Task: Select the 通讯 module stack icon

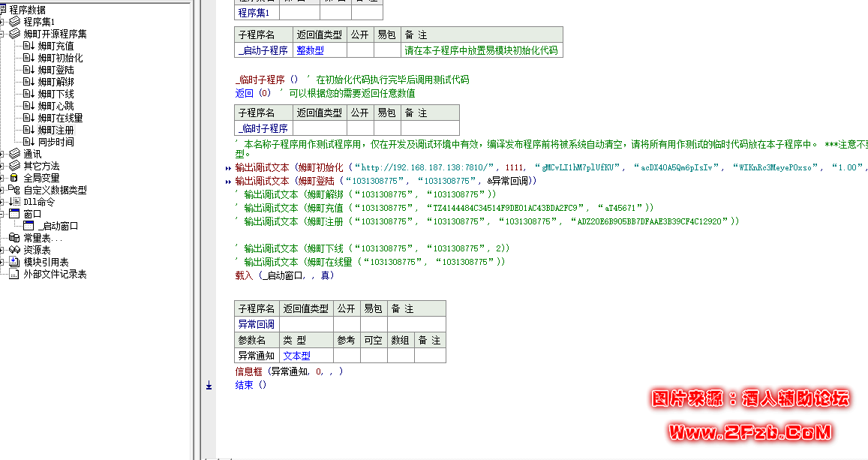Action: coord(14,152)
